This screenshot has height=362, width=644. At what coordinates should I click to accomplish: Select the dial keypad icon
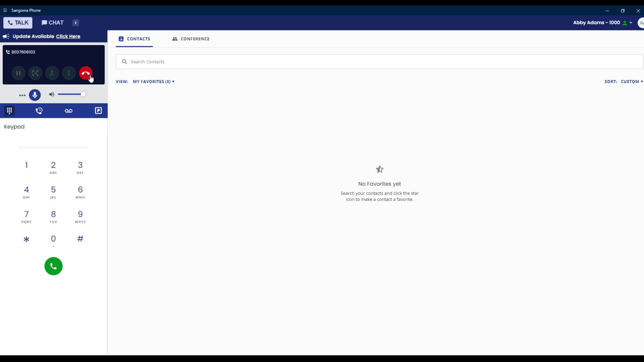pos(9,111)
